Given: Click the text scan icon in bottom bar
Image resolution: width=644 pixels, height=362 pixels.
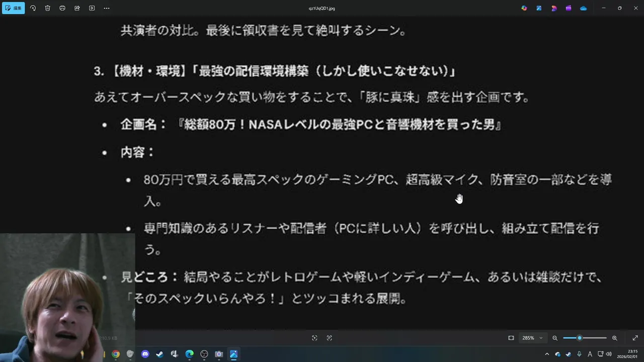Looking at the screenshot, I should pos(330,338).
